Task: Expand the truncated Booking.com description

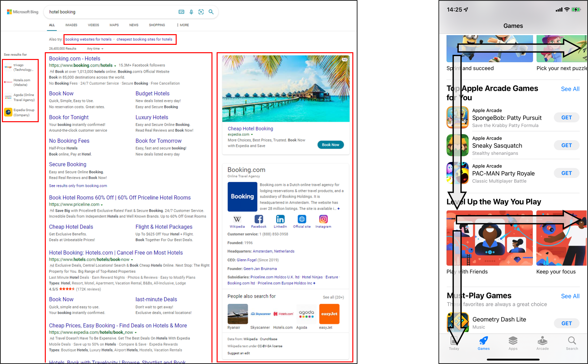Action: [x=338, y=209]
